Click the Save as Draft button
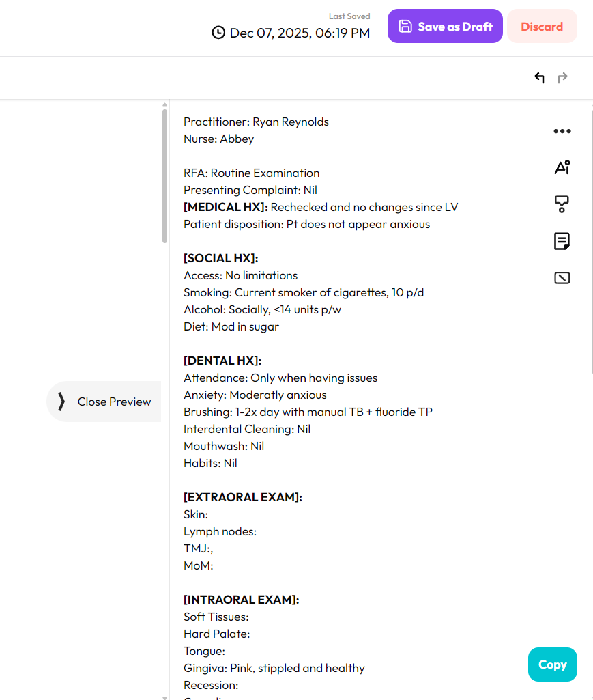This screenshot has height=700, width=593. click(x=445, y=27)
